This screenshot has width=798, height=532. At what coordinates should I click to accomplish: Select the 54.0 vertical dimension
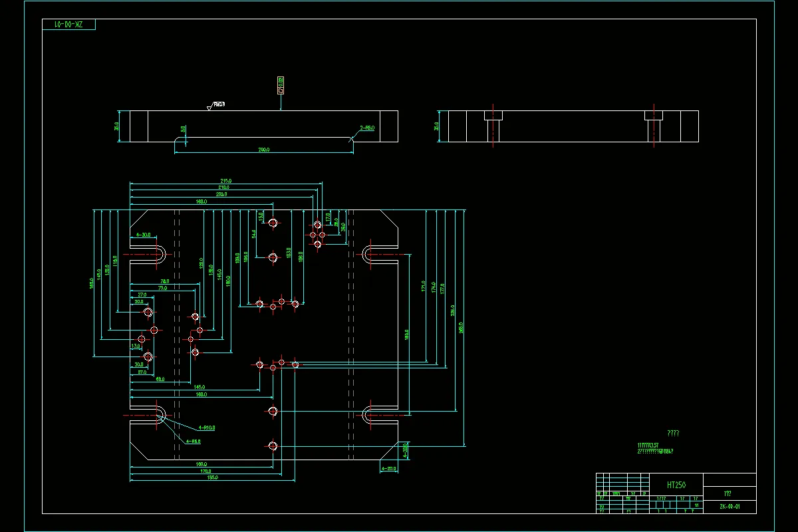[254, 234]
